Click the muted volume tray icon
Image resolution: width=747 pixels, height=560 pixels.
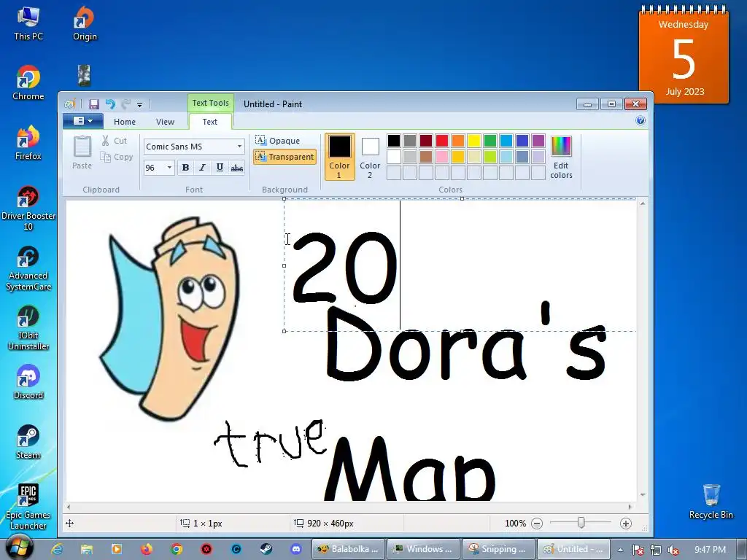(673, 550)
